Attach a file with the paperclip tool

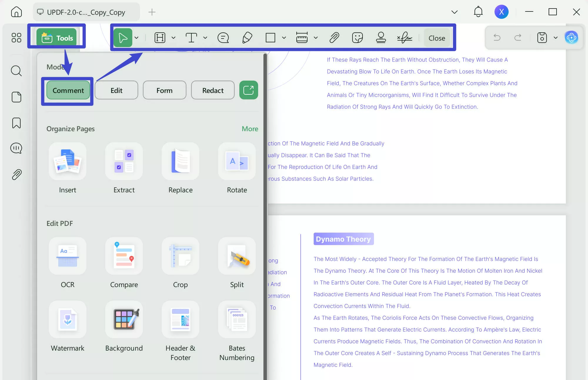click(x=334, y=38)
